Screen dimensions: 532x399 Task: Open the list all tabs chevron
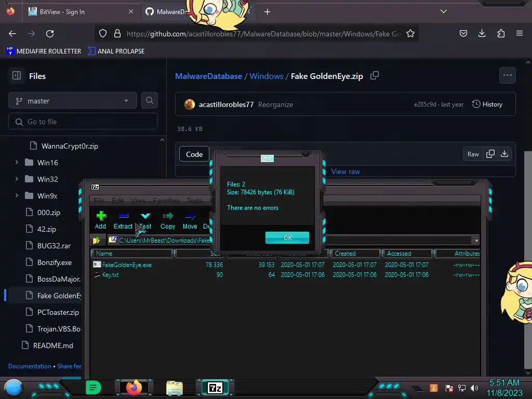(x=444, y=11)
